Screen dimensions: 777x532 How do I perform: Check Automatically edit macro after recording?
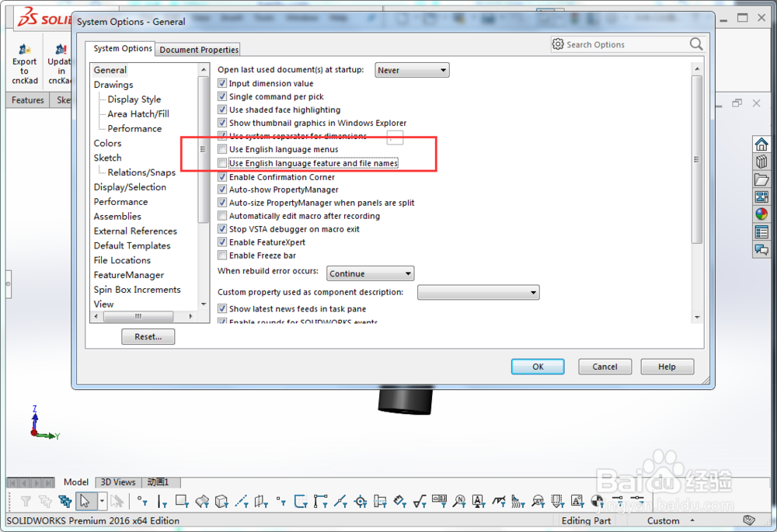(222, 216)
